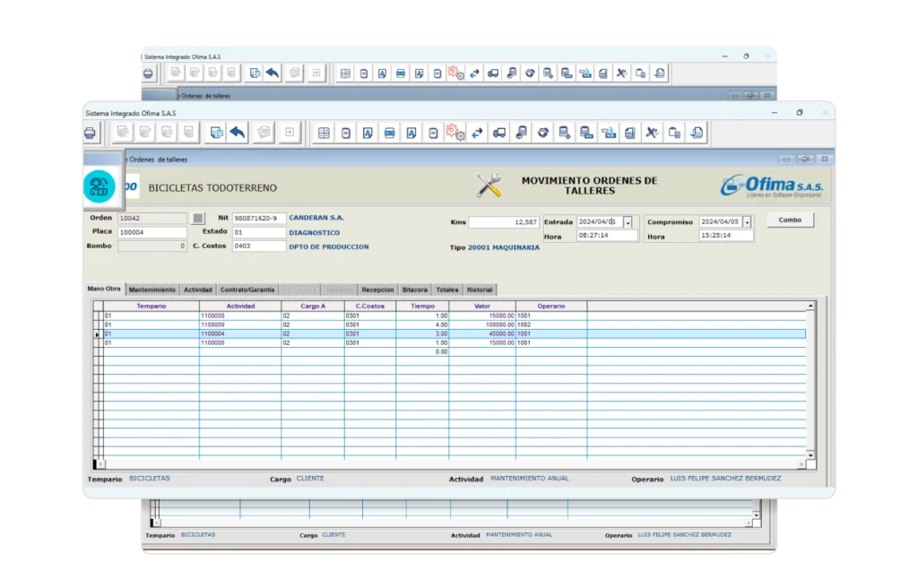This screenshot has height=588, width=918.
Task: Click the blue card icon between the A icons
Action: pos(389,133)
